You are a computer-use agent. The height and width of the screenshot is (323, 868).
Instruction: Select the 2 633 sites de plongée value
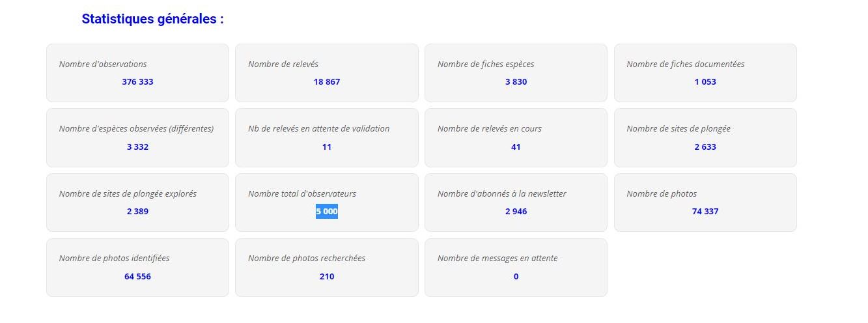[705, 147]
